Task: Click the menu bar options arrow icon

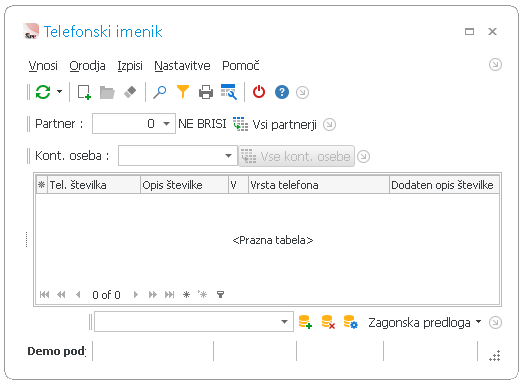Action: pos(495,65)
